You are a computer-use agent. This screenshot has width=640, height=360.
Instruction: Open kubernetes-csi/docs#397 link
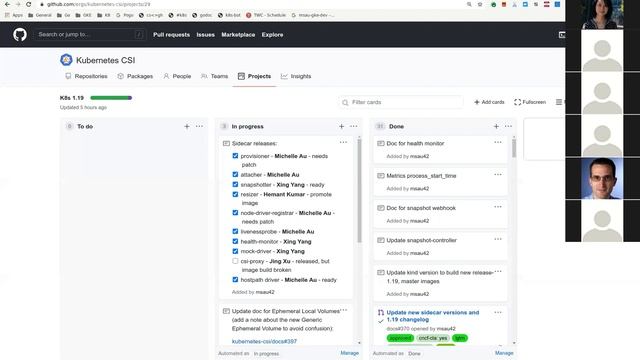[264, 341]
